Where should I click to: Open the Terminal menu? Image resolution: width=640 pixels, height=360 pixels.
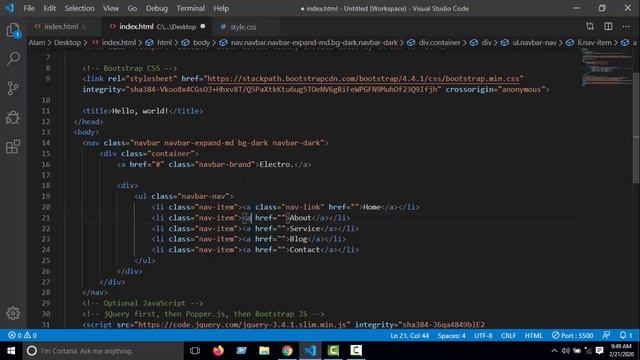pyautogui.click(x=191, y=8)
